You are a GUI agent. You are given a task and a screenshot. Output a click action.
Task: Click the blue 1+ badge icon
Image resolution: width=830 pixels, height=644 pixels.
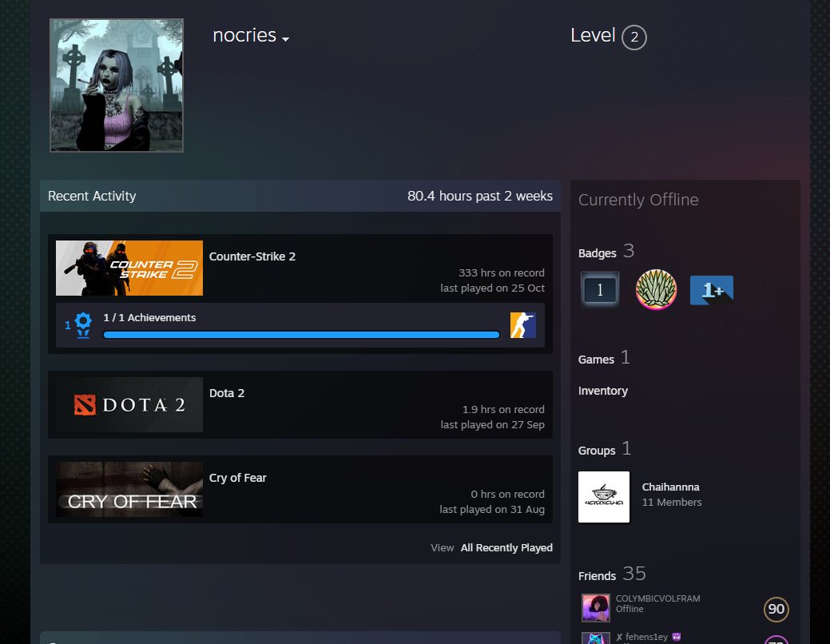coord(712,290)
